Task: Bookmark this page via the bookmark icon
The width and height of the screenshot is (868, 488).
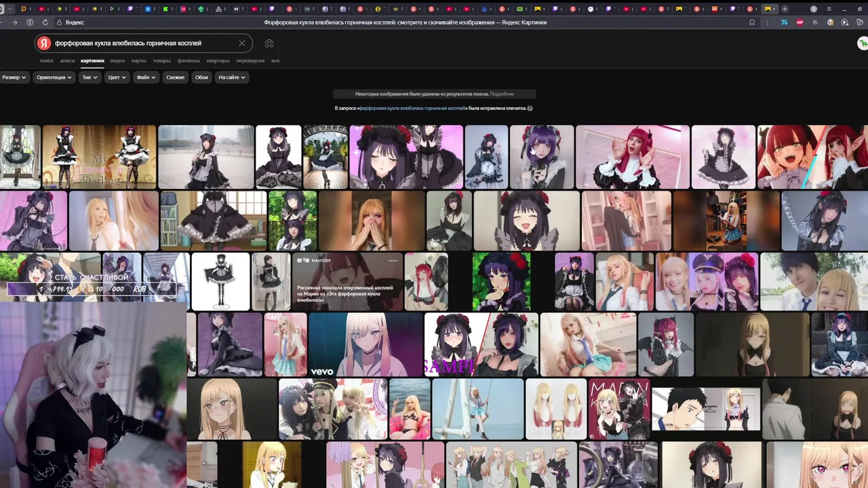Action: point(752,22)
